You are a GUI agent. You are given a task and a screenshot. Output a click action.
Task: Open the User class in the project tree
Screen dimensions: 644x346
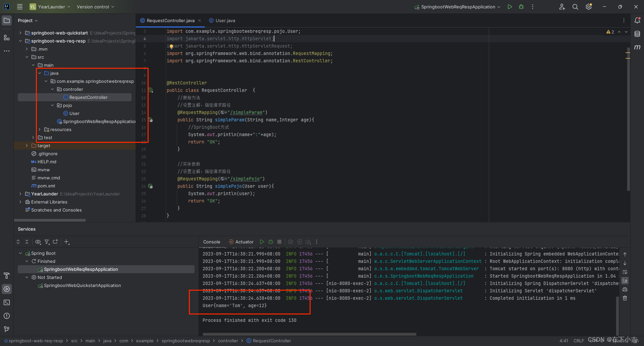coord(74,113)
